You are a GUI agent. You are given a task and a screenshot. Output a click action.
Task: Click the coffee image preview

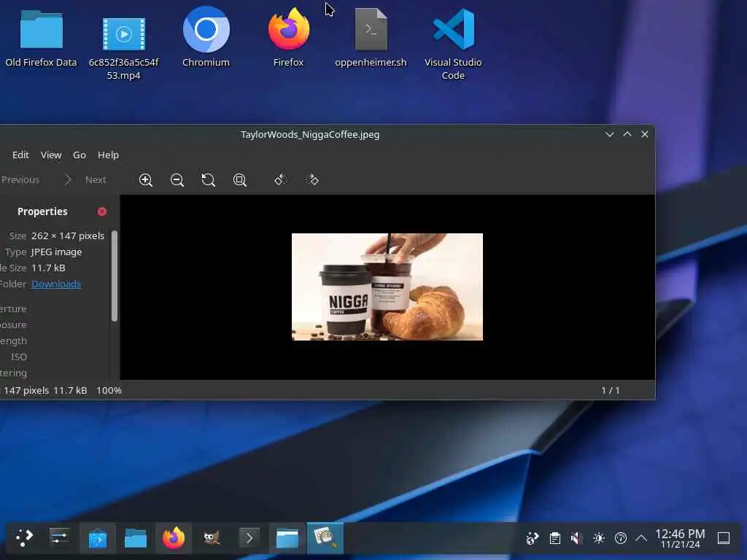point(387,287)
